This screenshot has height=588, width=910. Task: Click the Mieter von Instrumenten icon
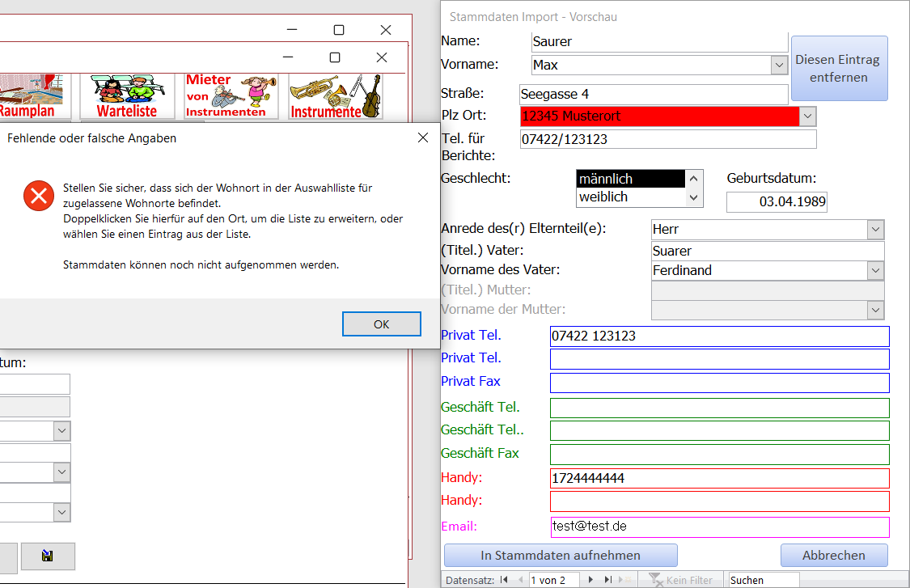click(231, 96)
